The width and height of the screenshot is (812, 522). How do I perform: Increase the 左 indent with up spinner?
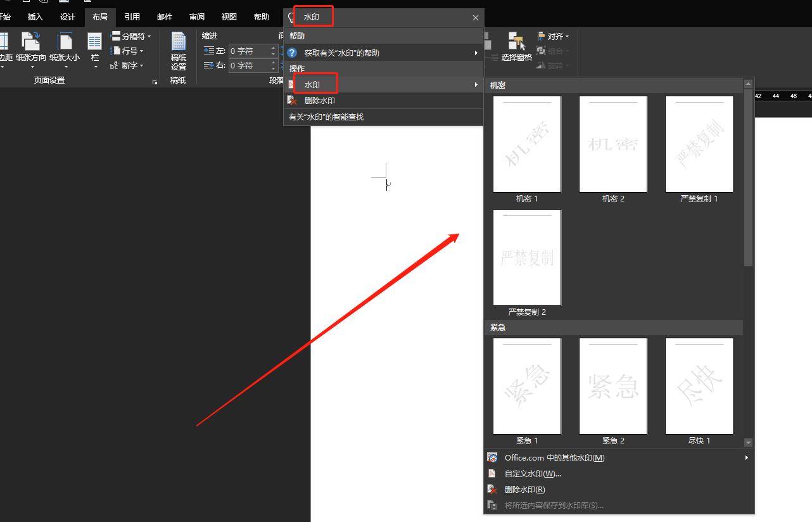click(274, 48)
